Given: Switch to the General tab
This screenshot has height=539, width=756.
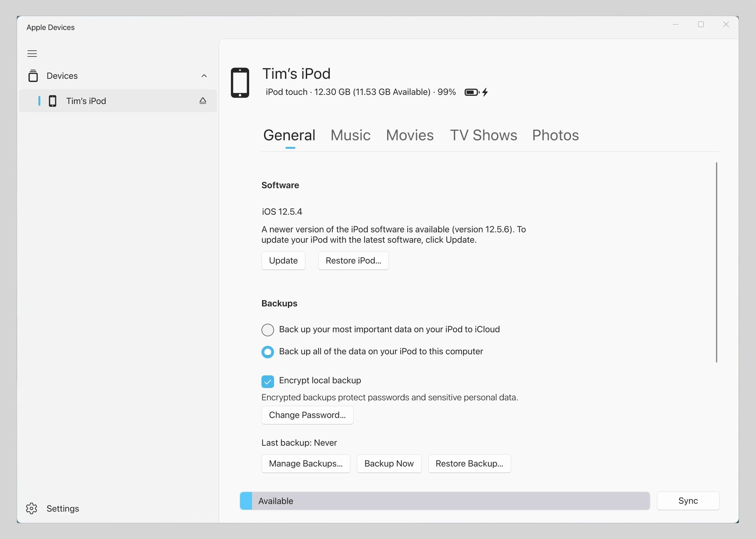Looking at the screenshot, I should [x=289, y=136].
